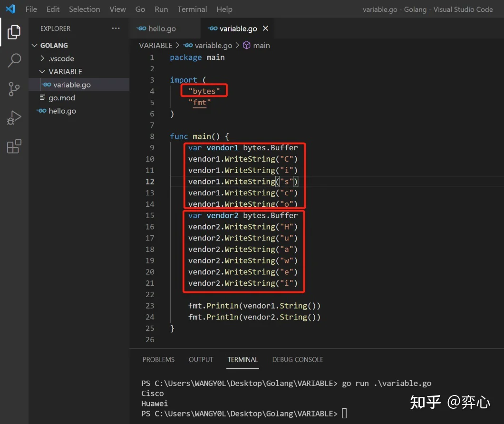Screen dimensions: 504x424
Task: Select the TERMINAL panel tab
Action: (242, 359)
